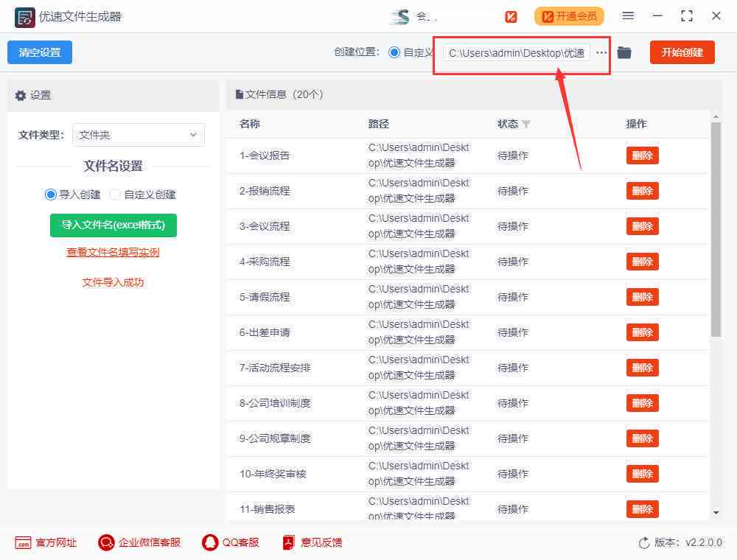Click 导入文件名(excel格式) button
This screenshot has height=560, width=737.
click(x=113, y=225)
